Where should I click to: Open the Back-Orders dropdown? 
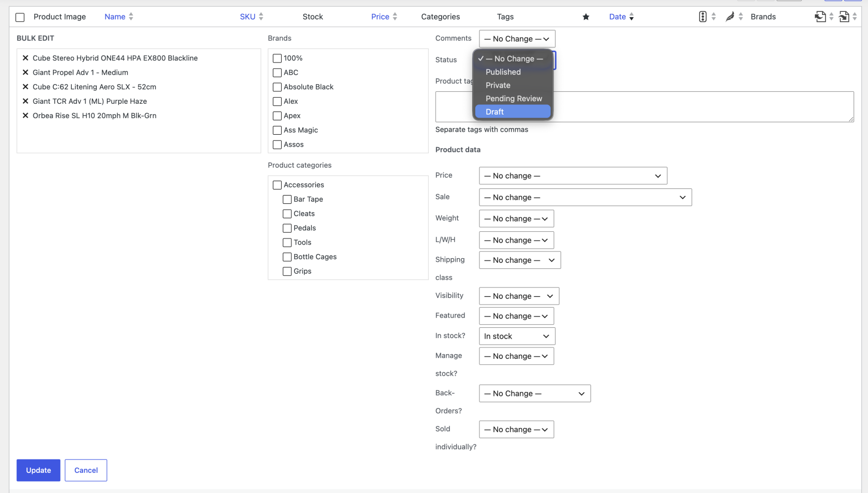coord(535,393)
